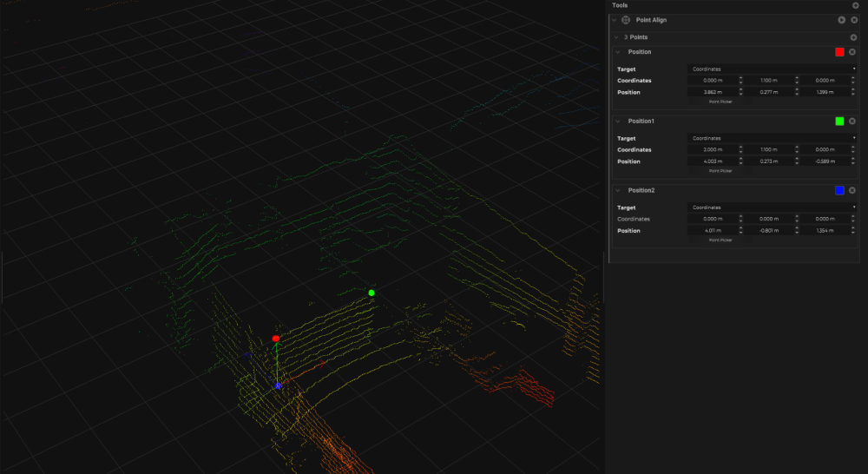The height and width of the screenshot is (474, 868).
Task: Open Target dropdown for first Position
Action: click(773, 69)
